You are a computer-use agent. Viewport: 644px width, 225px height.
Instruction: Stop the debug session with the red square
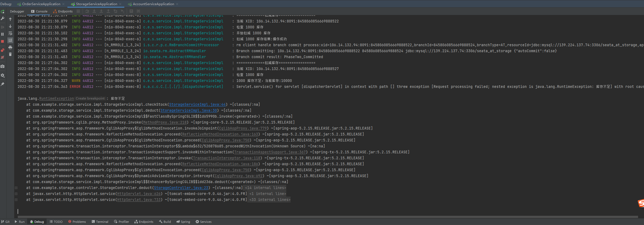point(2,41)
